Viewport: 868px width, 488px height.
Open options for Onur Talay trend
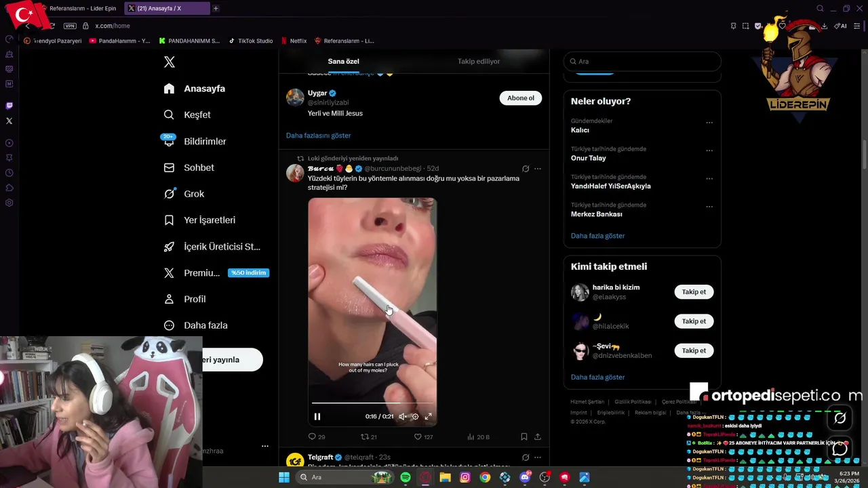tap(709, 150)
